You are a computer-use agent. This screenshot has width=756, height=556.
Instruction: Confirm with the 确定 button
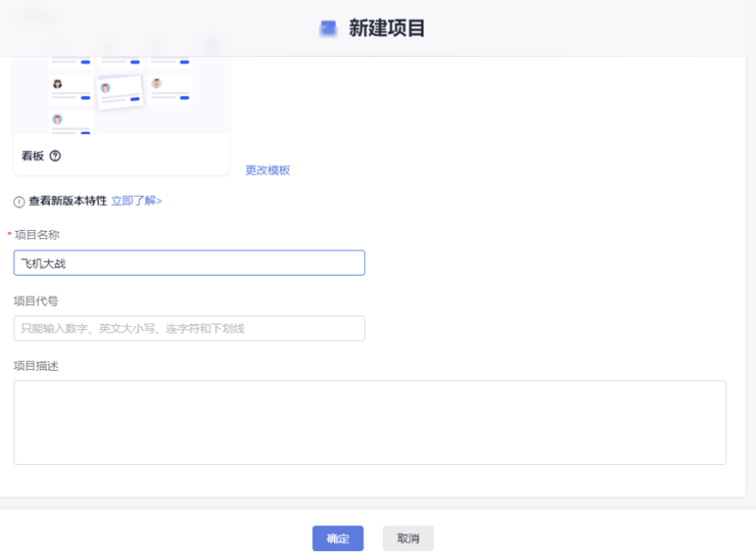(338, 538)
